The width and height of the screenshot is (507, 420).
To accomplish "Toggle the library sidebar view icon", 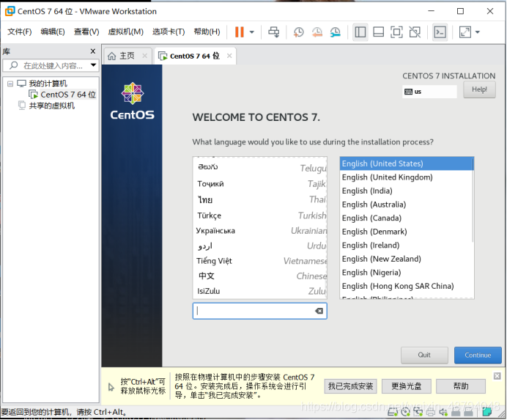I will point(360,32).
